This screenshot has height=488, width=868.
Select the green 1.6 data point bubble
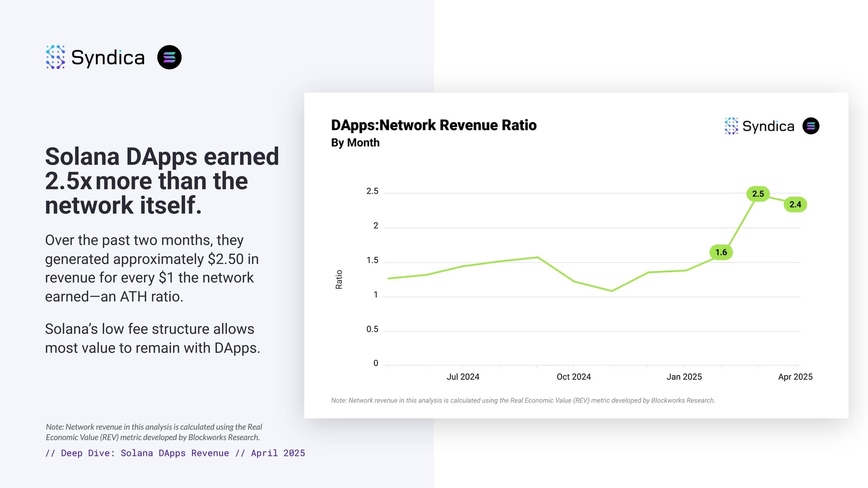(721, 252)
